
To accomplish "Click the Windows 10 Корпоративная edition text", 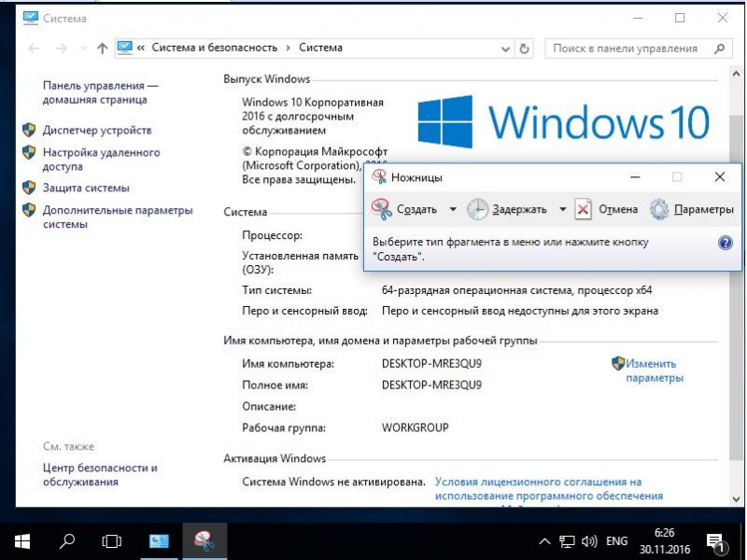I will coord(313,116).
